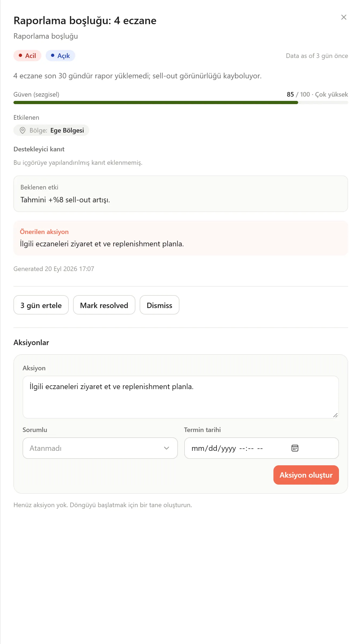Click the red dot in Acil badge

tap(20, 55)
